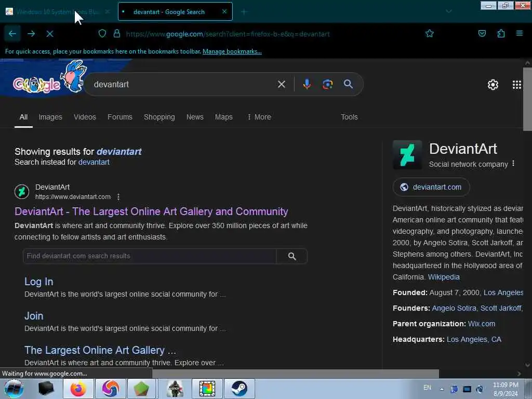Open the EN language indicator in the tray
Viewport: 532px width, 399px height.
(x=427, y=388)
